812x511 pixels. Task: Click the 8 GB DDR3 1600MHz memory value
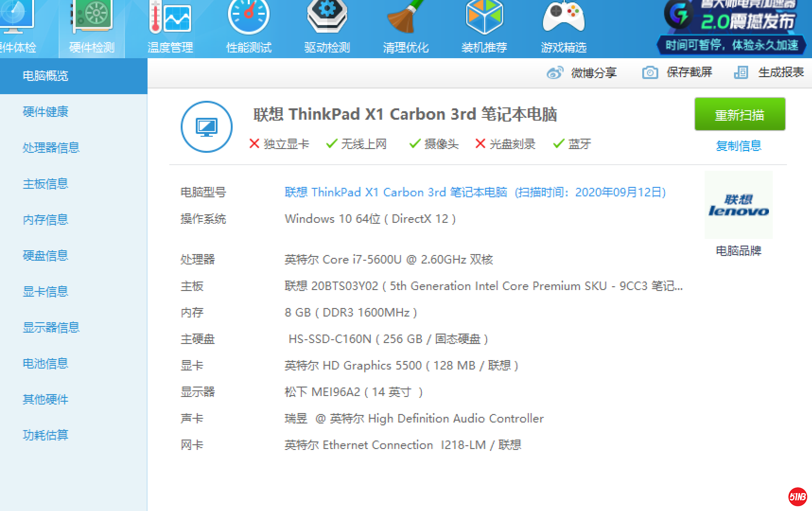pos(351,313)
